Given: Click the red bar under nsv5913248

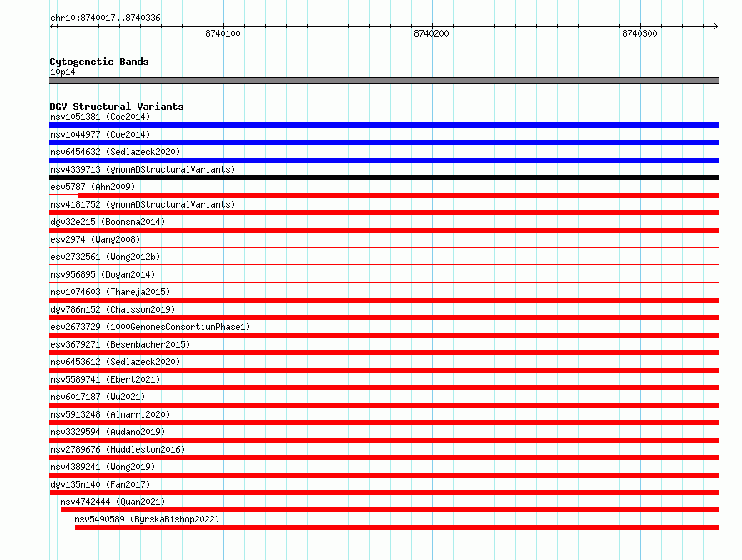Looking at the screenshot, I should (x=384, y=422).
